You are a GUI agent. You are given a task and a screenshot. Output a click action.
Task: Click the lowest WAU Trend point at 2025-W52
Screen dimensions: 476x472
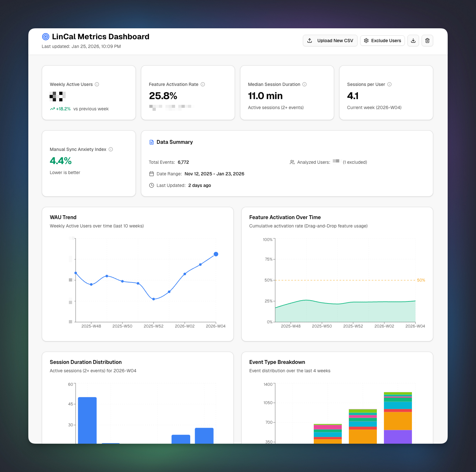154,299
